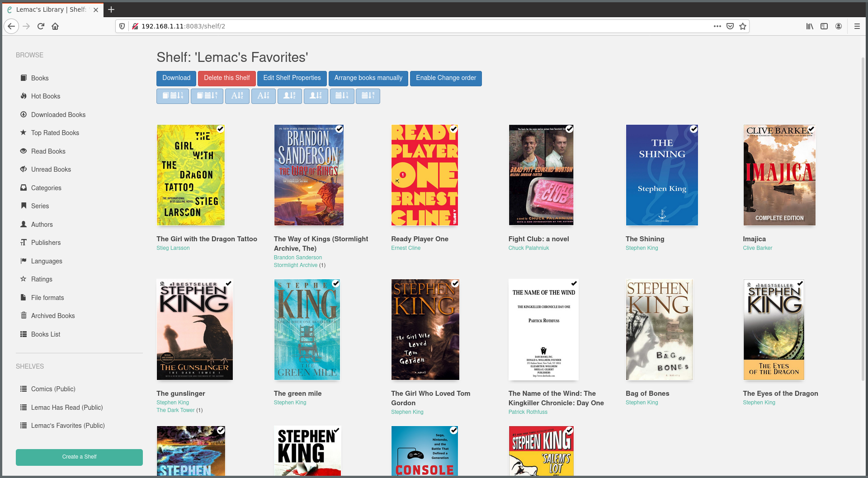This screenshot has width=868, height=478.
Task: Click the Download shelf button
Action: [x=176, y=78]
